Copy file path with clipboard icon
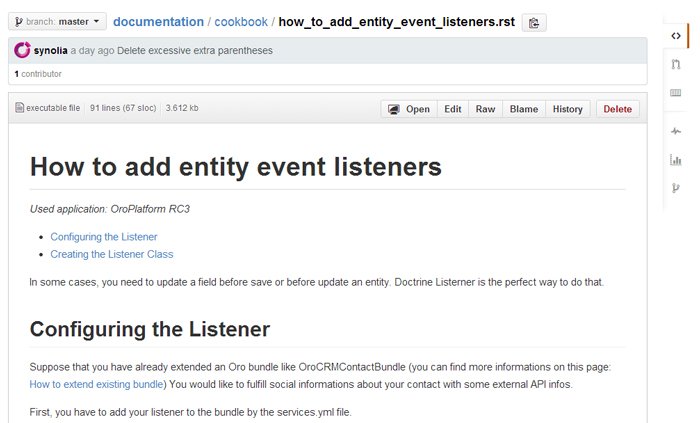 click(534, 22)
